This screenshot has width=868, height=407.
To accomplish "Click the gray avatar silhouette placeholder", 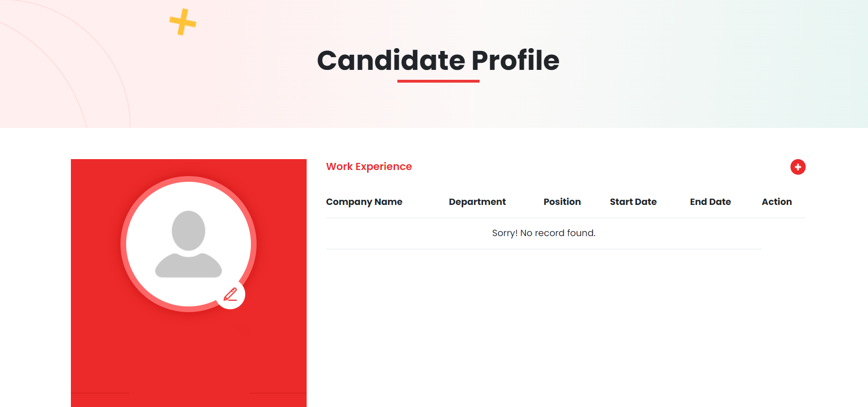I will (189, 244).
